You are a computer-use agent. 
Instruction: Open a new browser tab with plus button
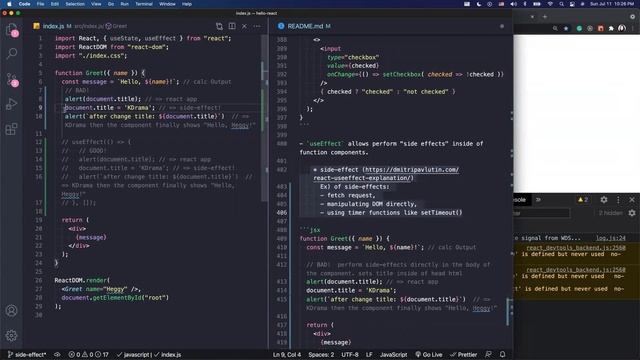pyautogui.click(x=544, y=17)
